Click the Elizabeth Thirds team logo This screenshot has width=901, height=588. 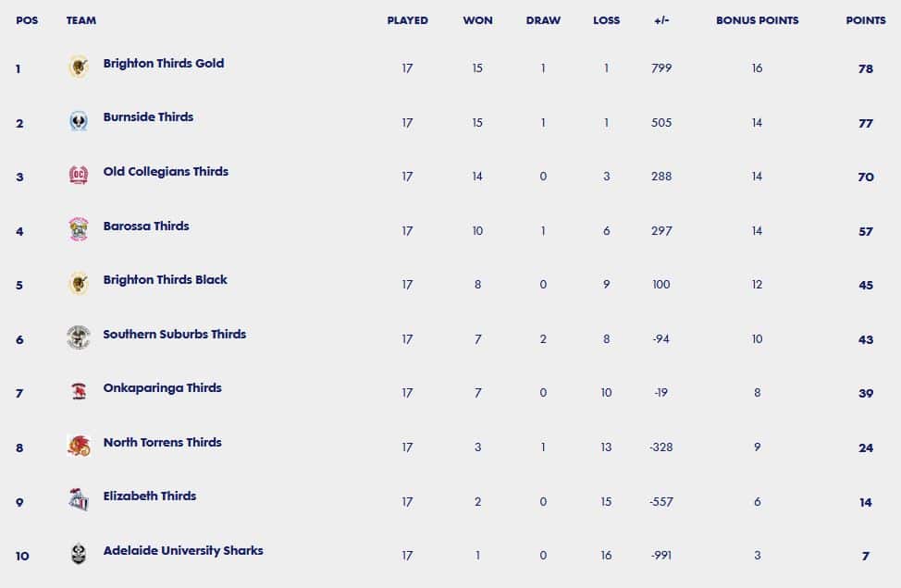[79, 499]
